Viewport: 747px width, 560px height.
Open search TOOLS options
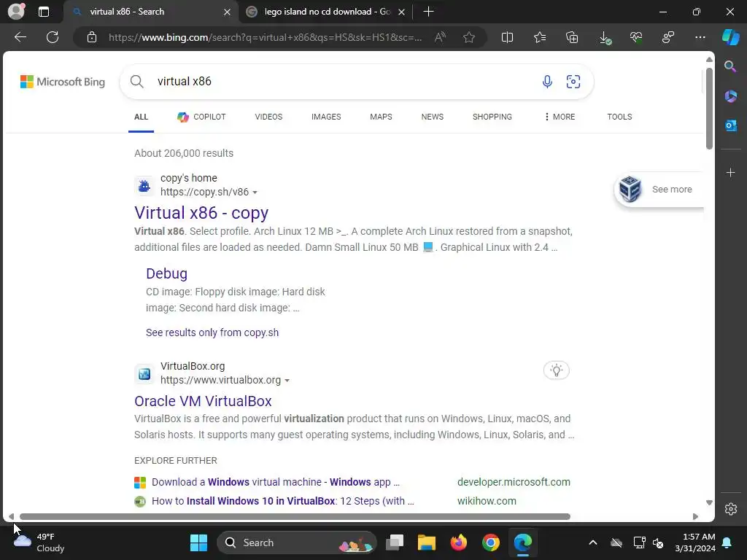tap(619, 117)
